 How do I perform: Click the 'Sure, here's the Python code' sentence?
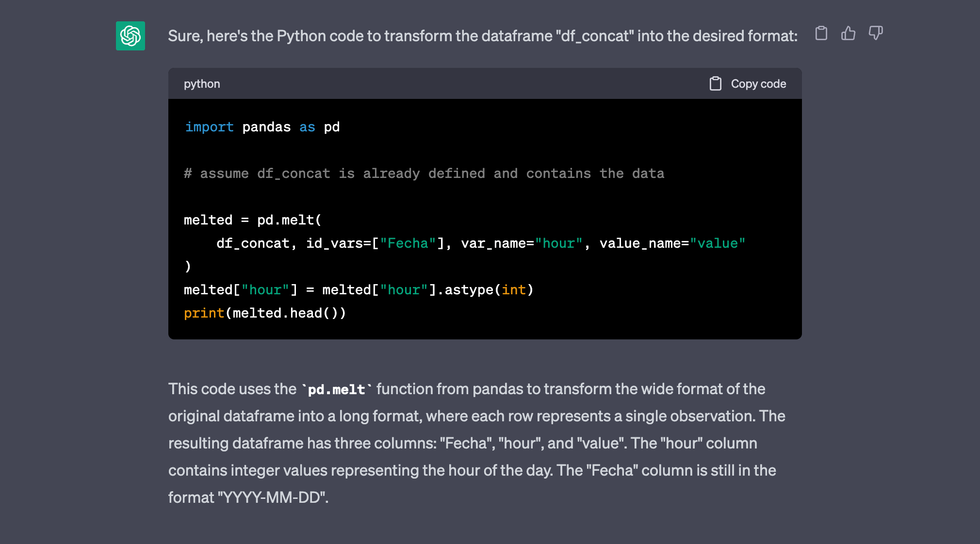tap(483, 36)
